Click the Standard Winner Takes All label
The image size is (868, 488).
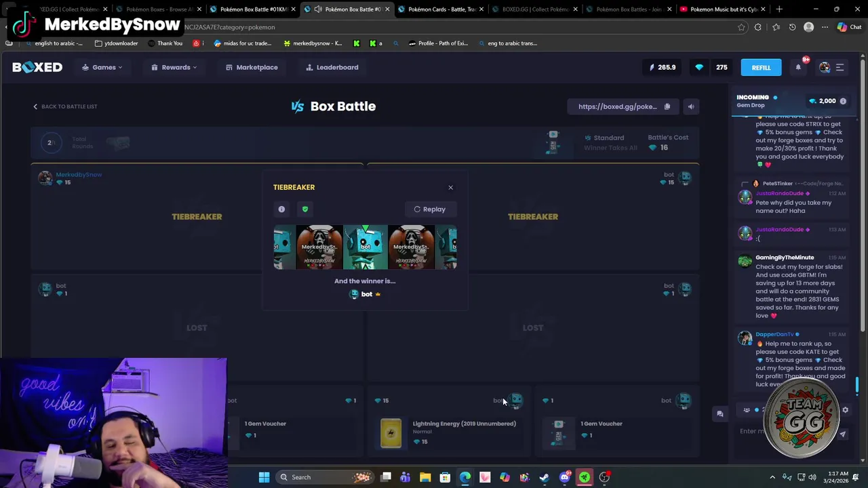[610, 142]
